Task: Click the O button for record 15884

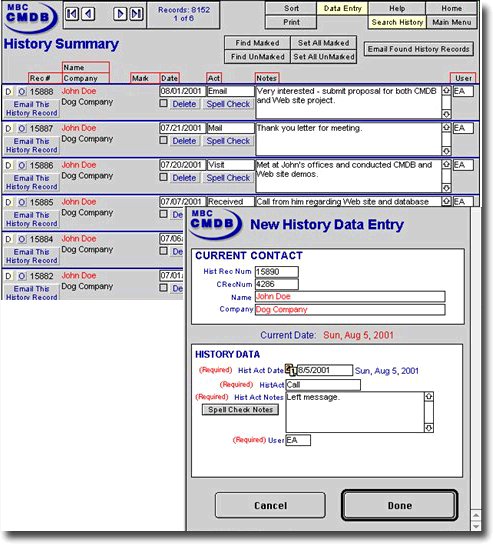Action: [22, 239]
